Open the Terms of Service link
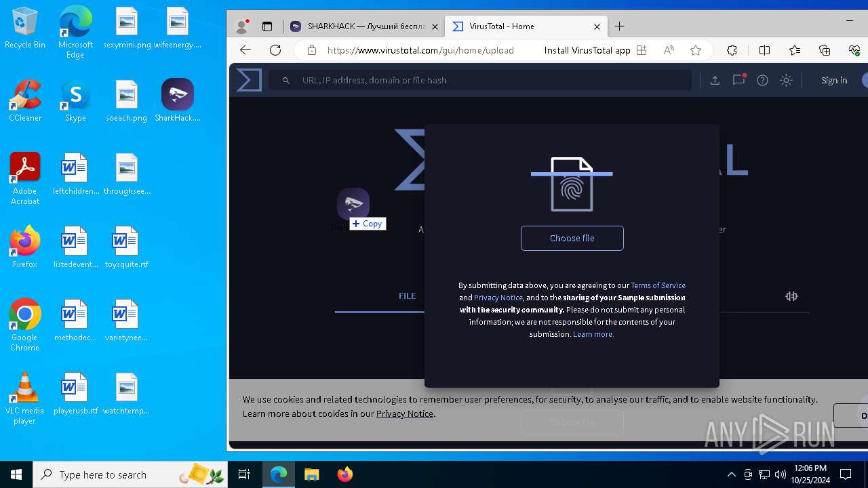The width and height of the screenshot is (868, 488). pos(658,285)
